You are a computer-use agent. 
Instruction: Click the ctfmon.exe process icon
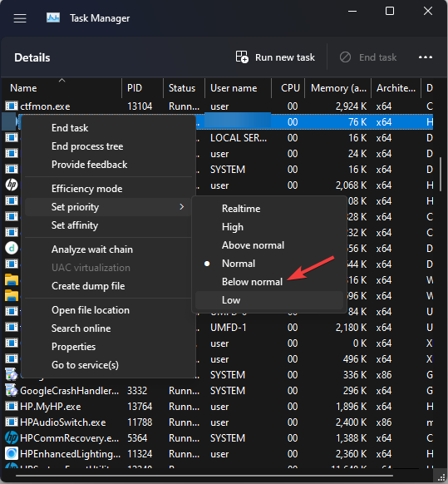pos(12,106)
